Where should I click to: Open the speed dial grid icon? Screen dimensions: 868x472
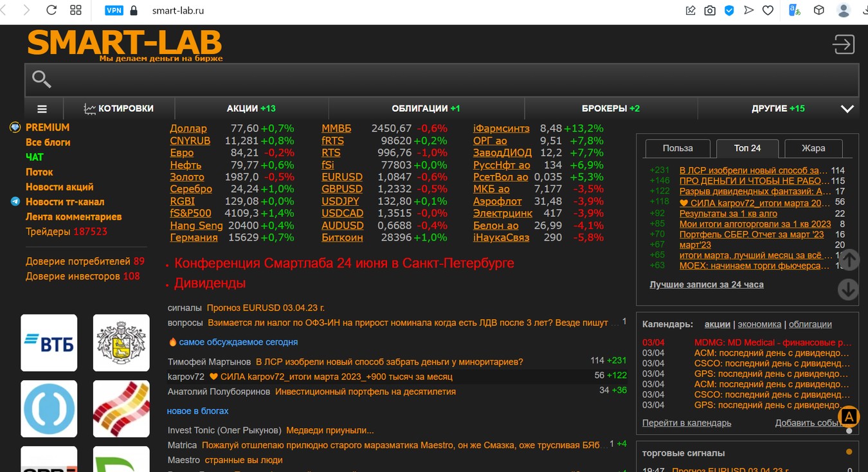click(76, 10)
